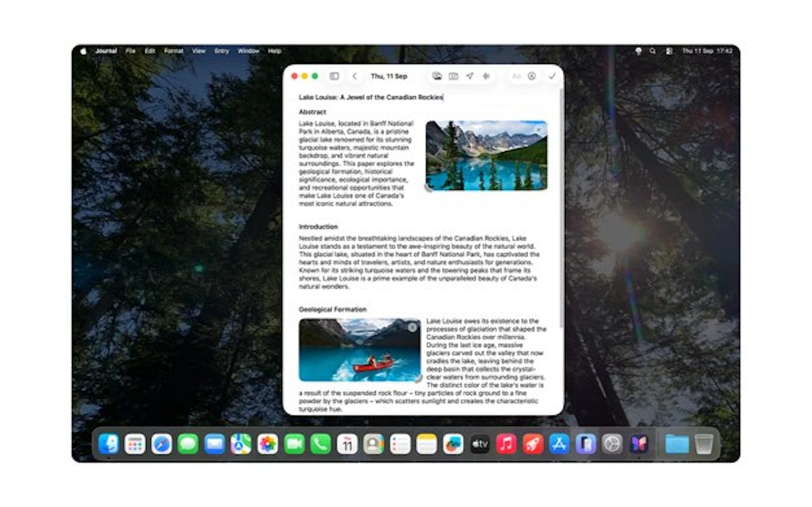Open Maps from the Dock
Image resolution: width=812 pixels, height=507 pixels.
pyautogui.click(x=241, y=444)
